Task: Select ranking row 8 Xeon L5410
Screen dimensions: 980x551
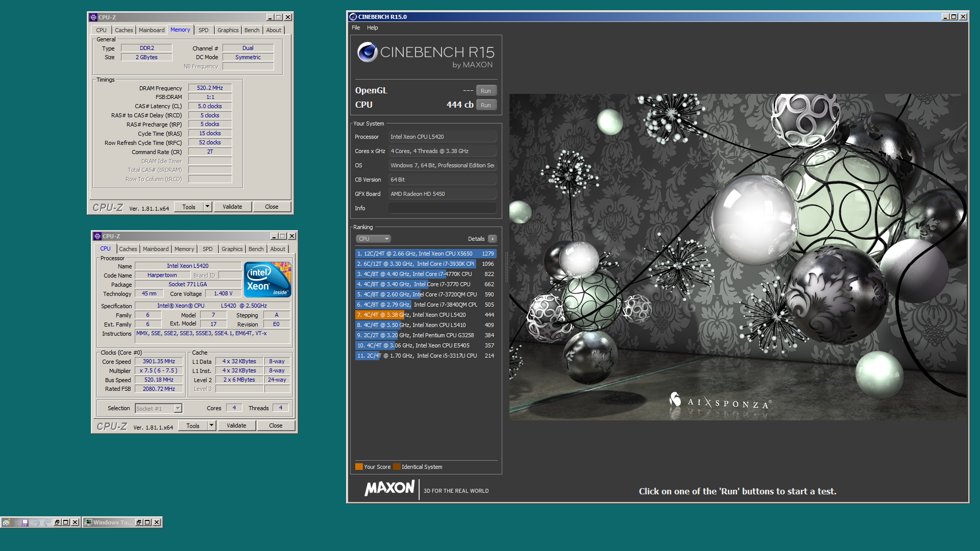Action: [426, 325]
